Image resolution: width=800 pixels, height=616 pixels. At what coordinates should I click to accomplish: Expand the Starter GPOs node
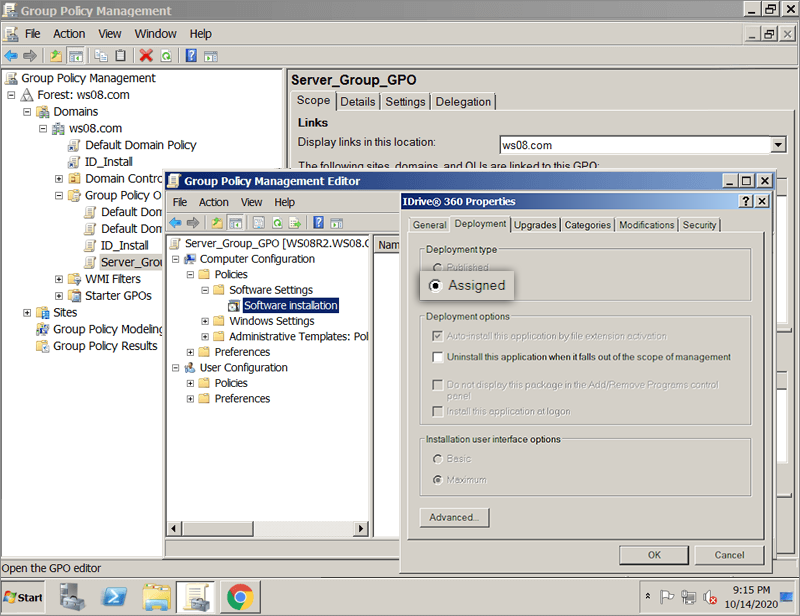pos(59,296)
